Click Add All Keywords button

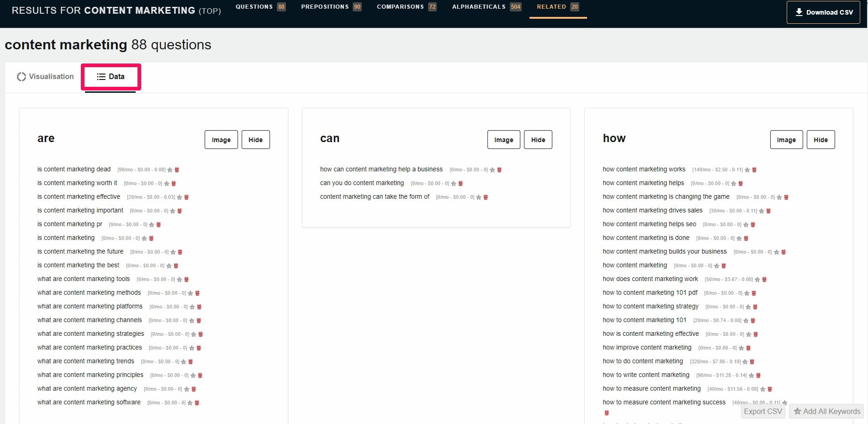pos(827,411)
